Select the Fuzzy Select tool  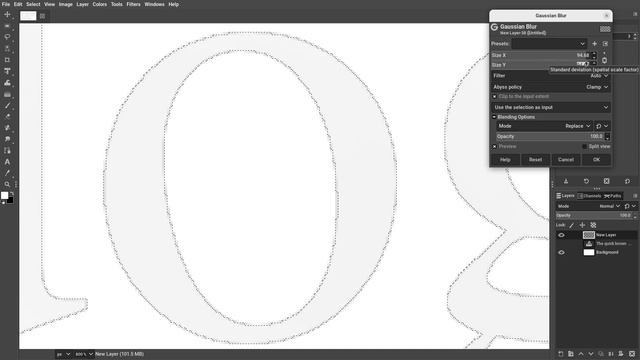pyautogui.click(x=7, y=49)
